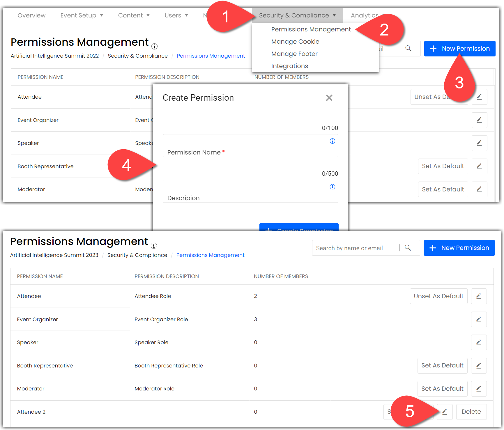
Task: Edit Booth Representative permission in upper table
Action: [479, 166]
